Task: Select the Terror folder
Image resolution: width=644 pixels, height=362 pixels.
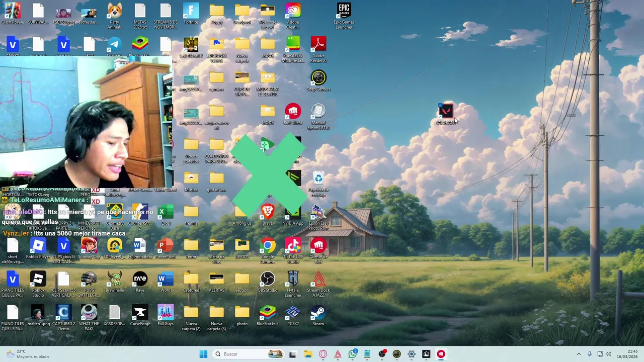Action: 191,248
